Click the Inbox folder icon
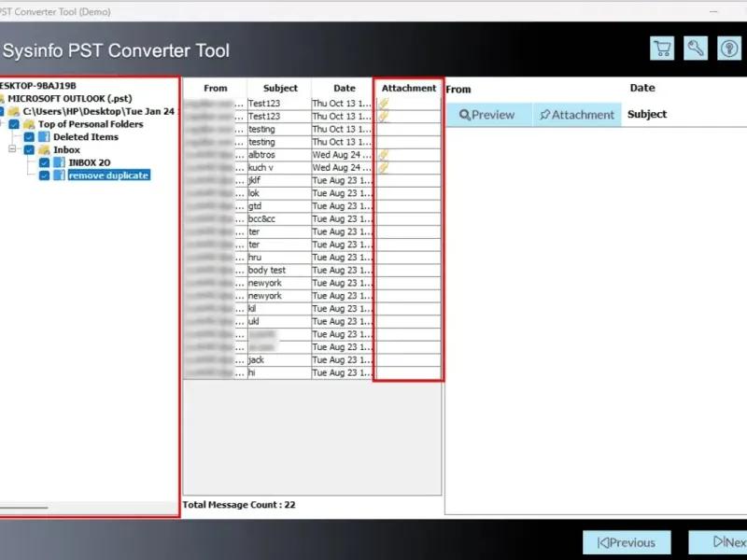747x560 pixels. (x=44, y=149)
